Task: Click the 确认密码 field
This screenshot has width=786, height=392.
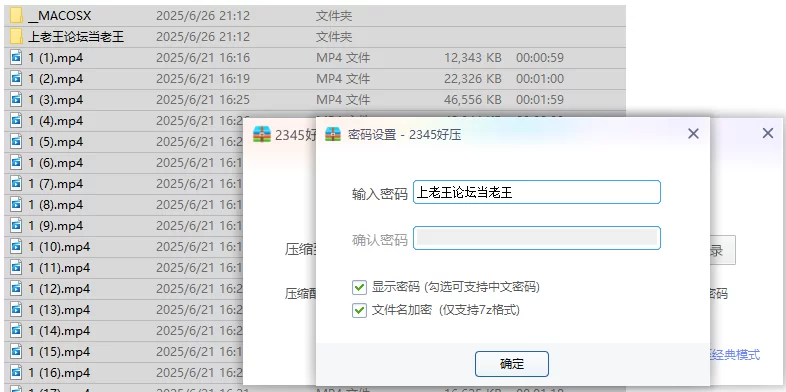Action: [x=536, y=238]
